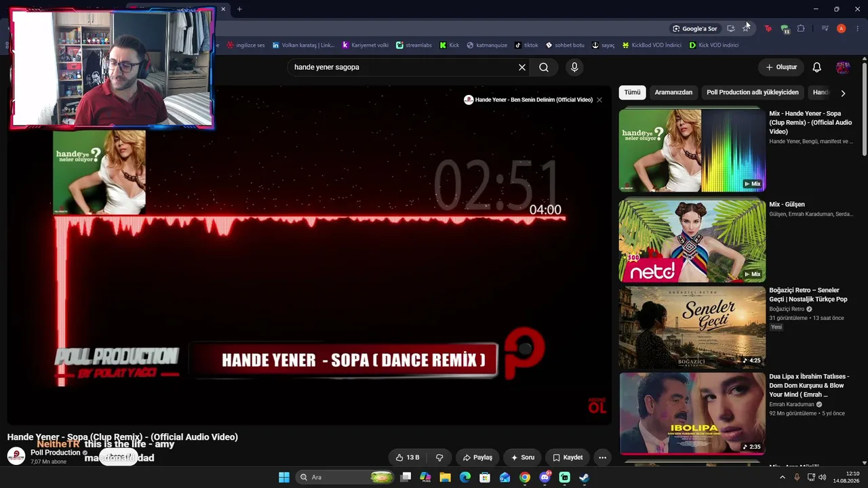Open Steam from the taskbar
The width and height of the screenshot is (868, 488).
[584, 477]
